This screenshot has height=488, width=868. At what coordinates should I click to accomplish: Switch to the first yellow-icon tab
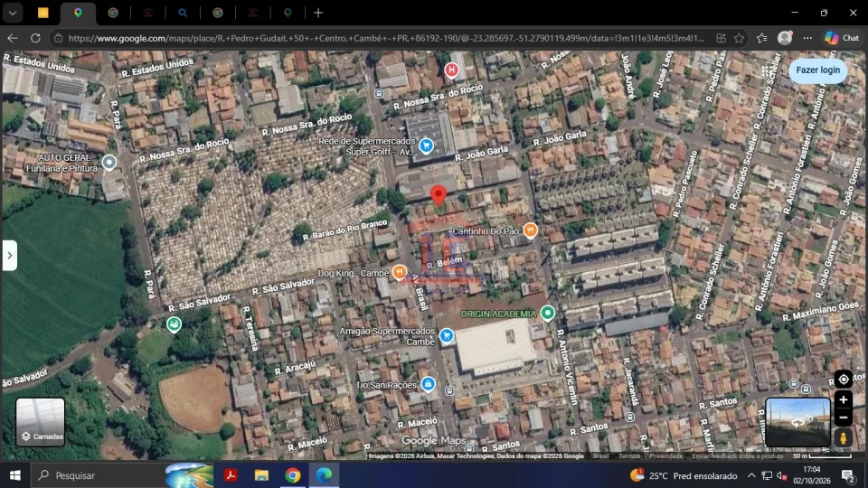click(x=42, y=12)
